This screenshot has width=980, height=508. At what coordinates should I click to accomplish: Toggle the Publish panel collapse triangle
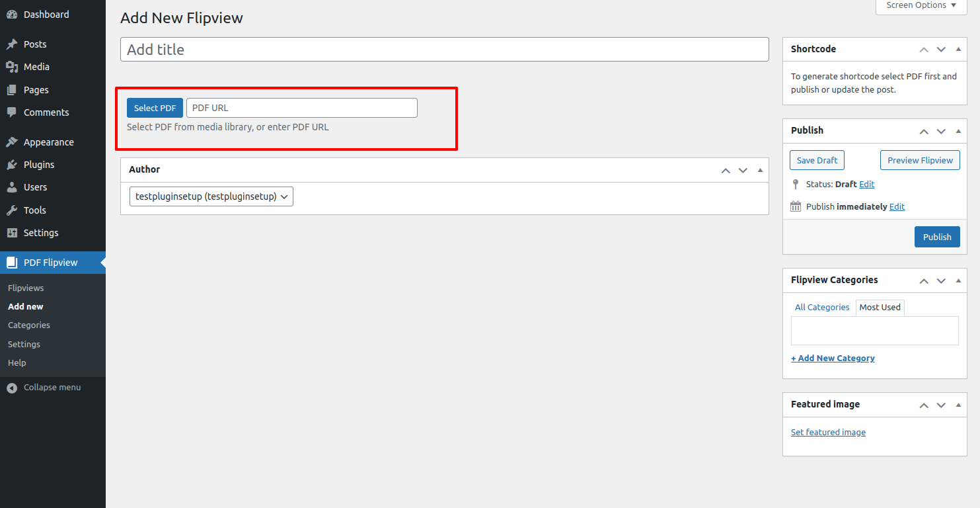point(958,131)
